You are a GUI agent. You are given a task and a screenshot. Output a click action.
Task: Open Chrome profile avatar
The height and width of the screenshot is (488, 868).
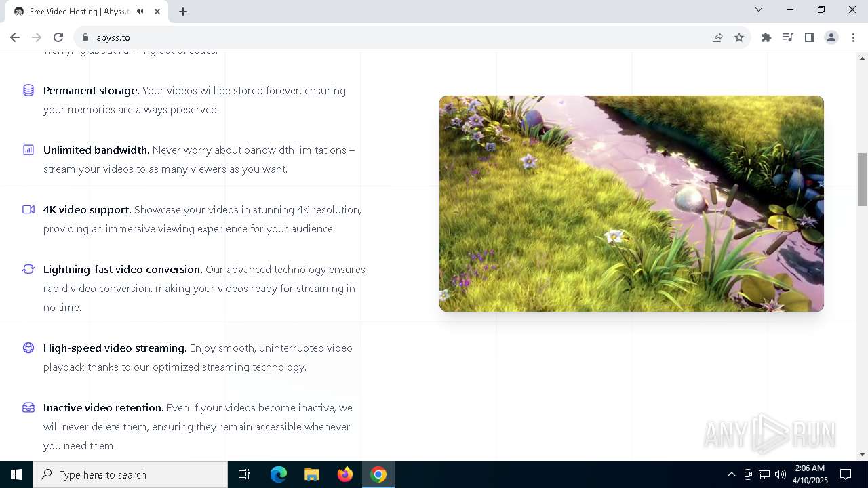pos(831,37)
